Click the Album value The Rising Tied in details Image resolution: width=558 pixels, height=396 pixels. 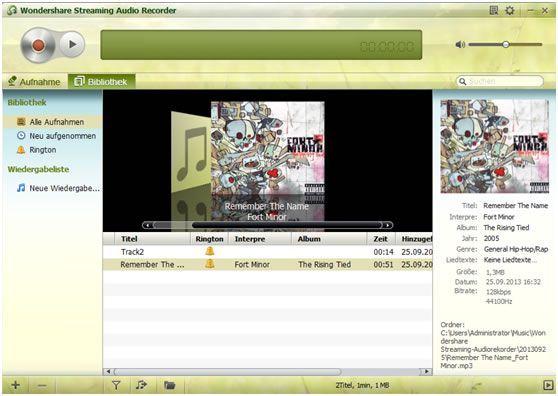[506, 228]
